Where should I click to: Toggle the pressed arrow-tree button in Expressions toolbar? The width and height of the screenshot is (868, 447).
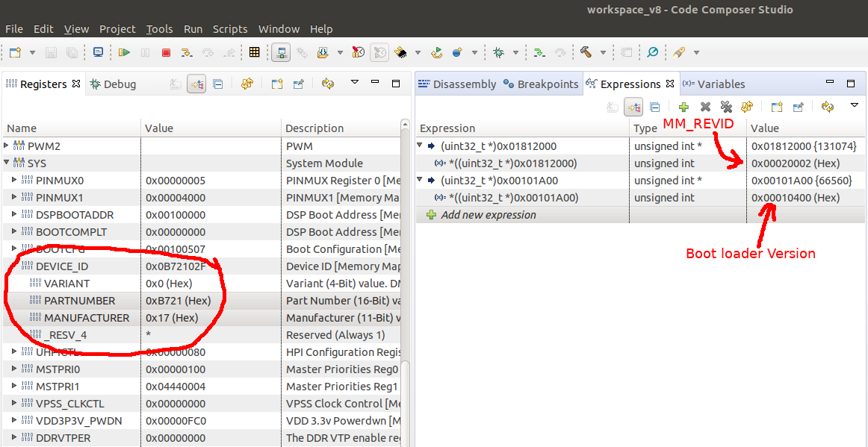click(x=633, y=107)
